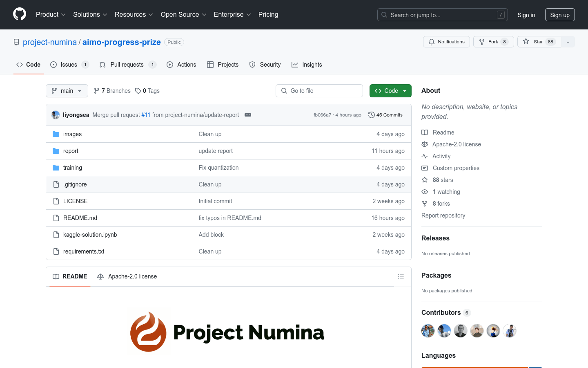Open the liyongsea author link

[76, 115]
